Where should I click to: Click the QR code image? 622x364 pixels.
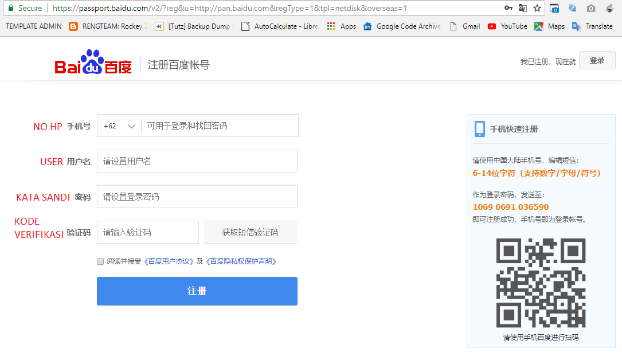tap(540, 283)
